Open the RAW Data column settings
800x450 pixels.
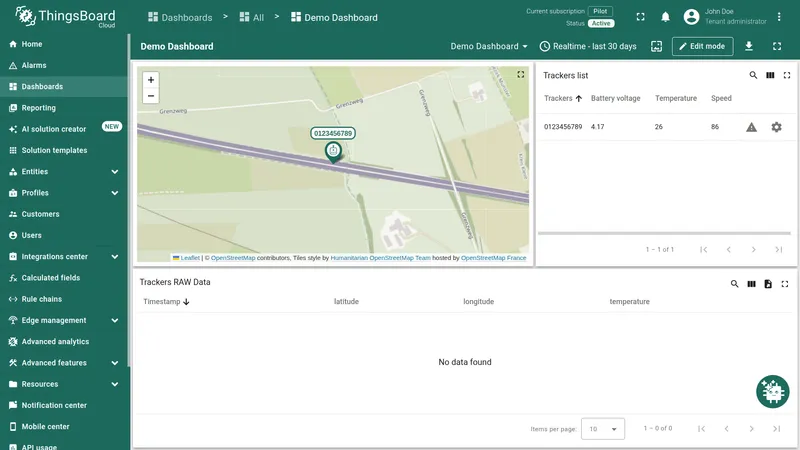click(x=751, y=284)
